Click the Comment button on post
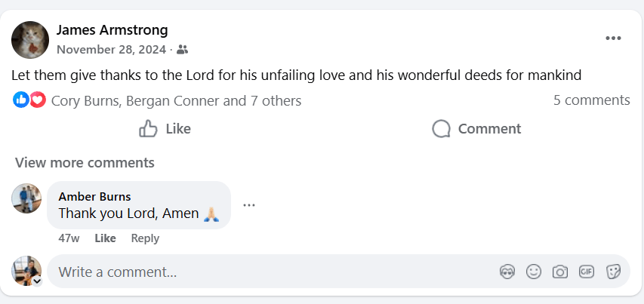 pyautogui.click(x=476, y=129)
